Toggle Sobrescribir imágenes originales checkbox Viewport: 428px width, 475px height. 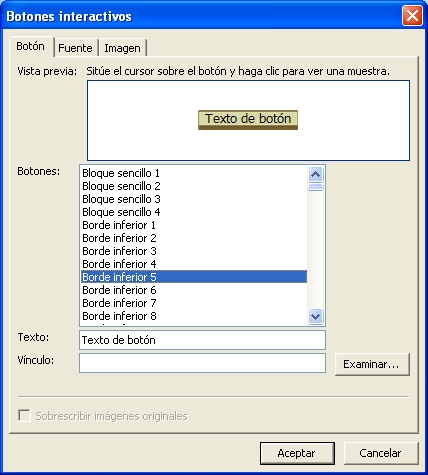point(24,416)
